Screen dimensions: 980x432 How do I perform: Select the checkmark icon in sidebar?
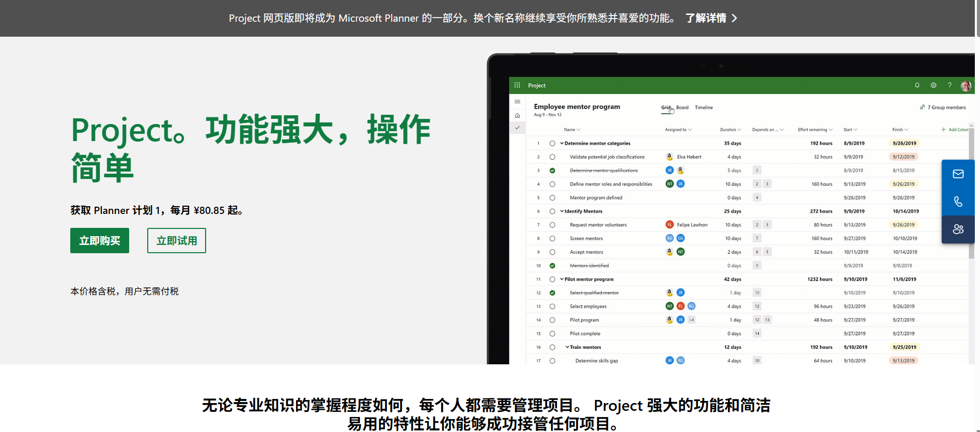tap(517, 128)
